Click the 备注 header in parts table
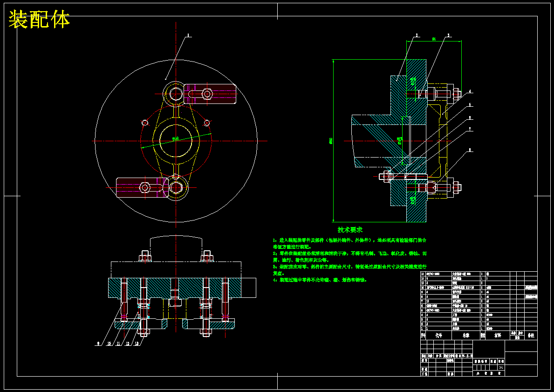 (x=531, y=335)
